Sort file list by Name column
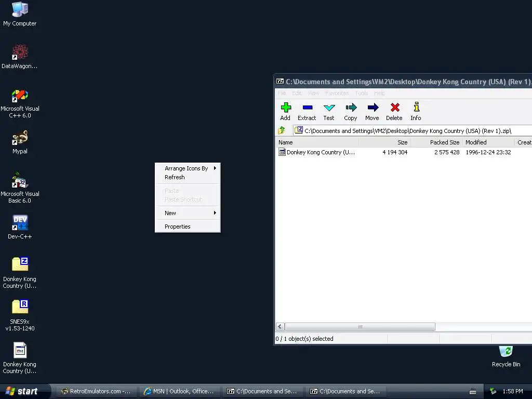Image resolution: width=532 pixels, height=399 pixels. 317,142
